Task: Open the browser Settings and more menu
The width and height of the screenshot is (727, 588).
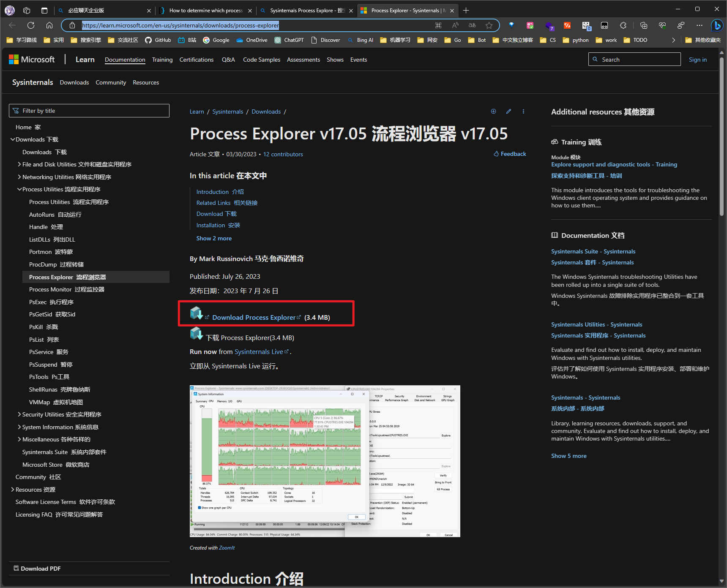Action: pyautogui.click(x=700, y=25)
